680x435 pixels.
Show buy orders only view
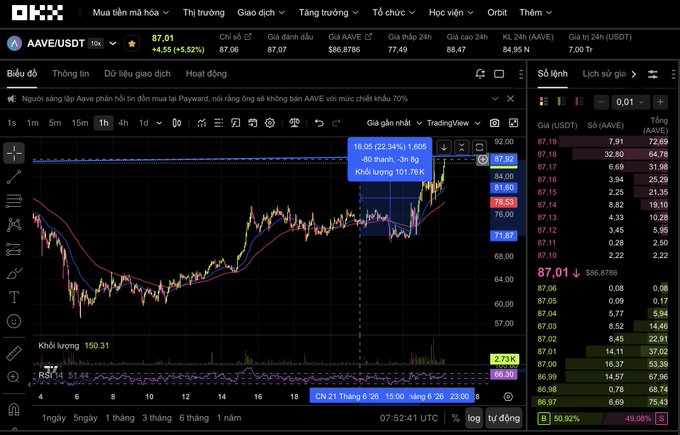tap(562, 102)
